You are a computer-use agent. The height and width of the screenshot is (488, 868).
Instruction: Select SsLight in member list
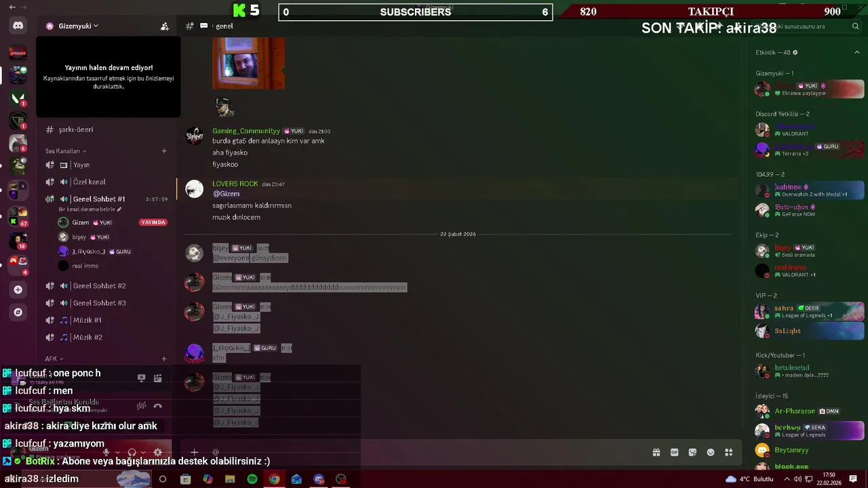(810, 331)
